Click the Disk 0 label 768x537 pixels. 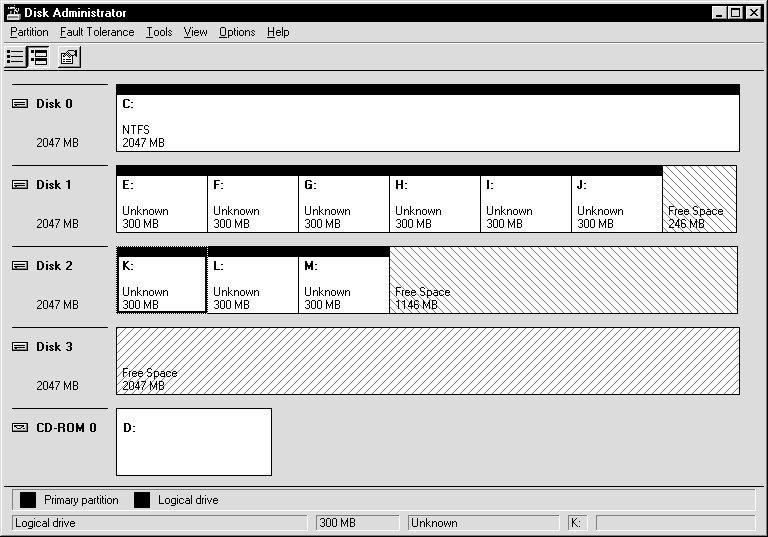[x=54, y=103]
